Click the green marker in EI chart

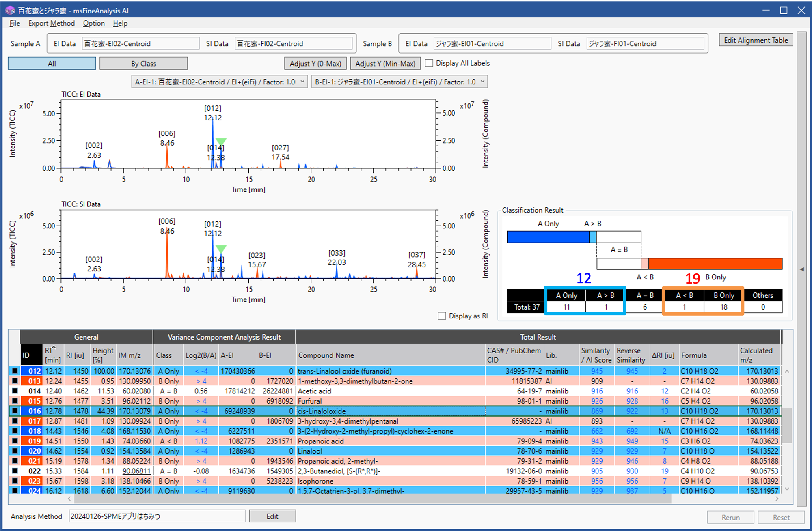[x=220, y=142]
